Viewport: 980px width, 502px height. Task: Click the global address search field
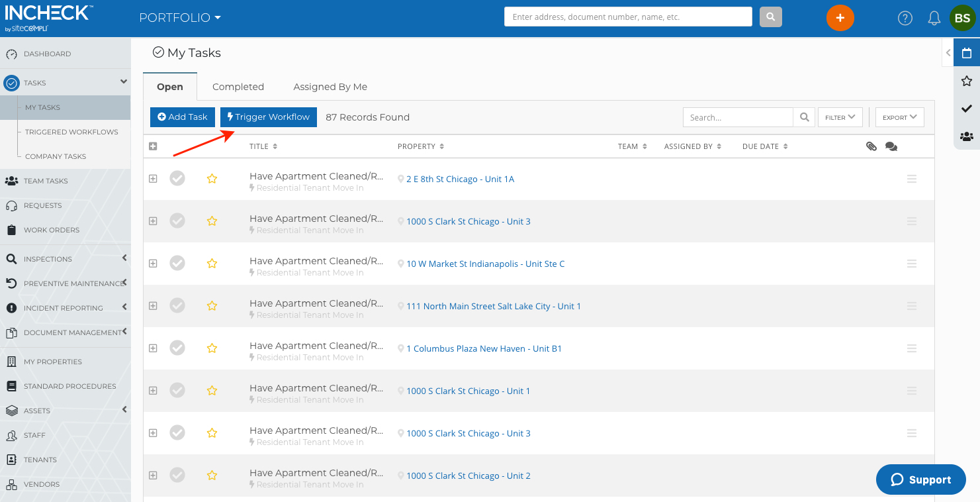(628, 17)
